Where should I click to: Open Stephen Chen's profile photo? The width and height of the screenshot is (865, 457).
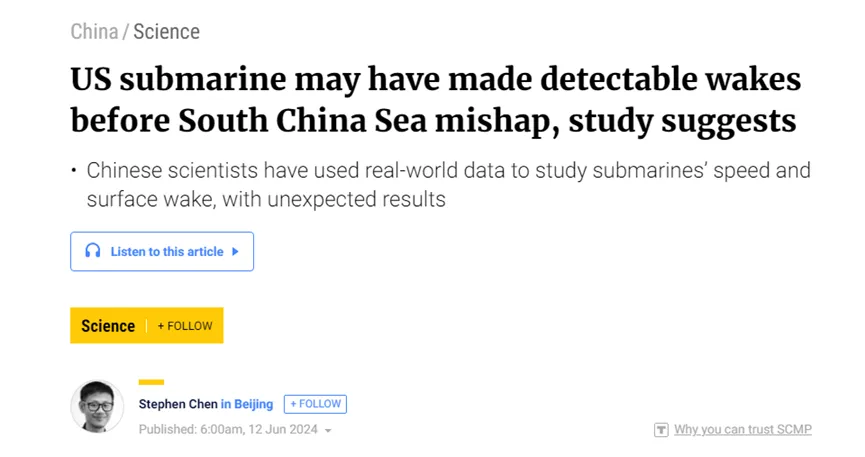(97, 407)
